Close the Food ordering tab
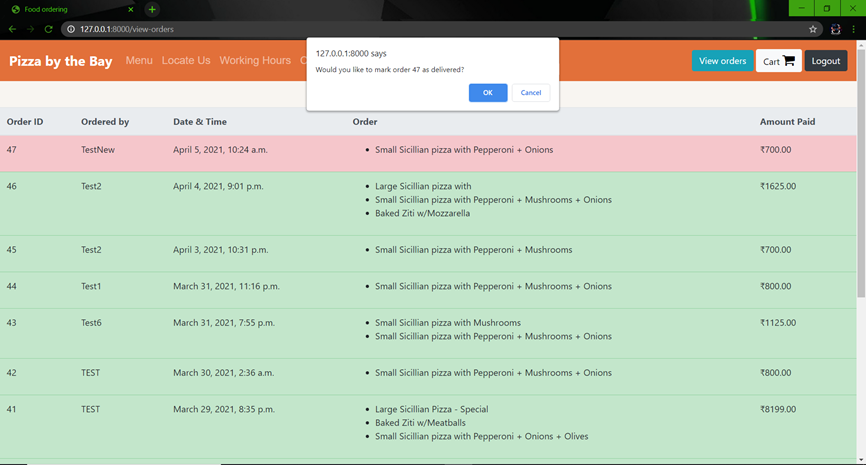 (x=131, y=9)
